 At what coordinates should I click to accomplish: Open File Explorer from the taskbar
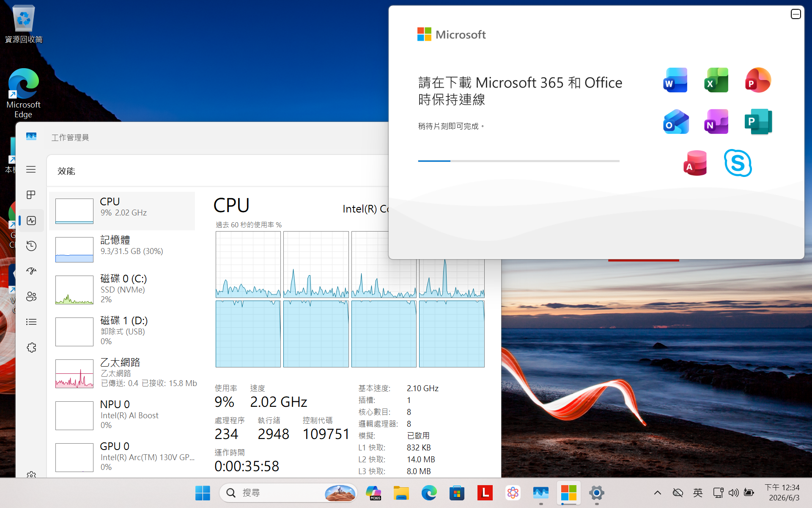(401, 493)
